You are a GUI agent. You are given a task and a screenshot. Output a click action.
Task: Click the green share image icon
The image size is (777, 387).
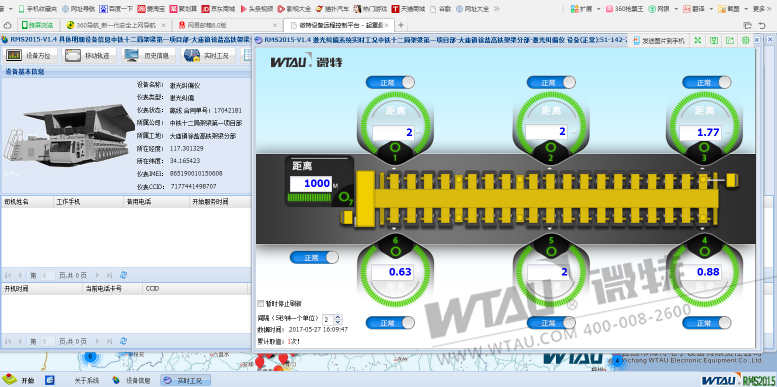pyautogui.click(x=730, y=41)
